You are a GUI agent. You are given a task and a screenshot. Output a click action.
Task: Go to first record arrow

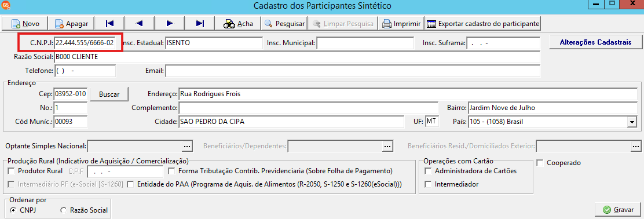coord(109,23)
